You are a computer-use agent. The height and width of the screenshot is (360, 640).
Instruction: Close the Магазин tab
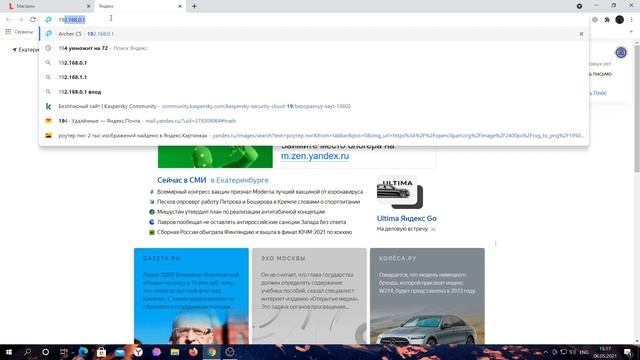(89, 6)
